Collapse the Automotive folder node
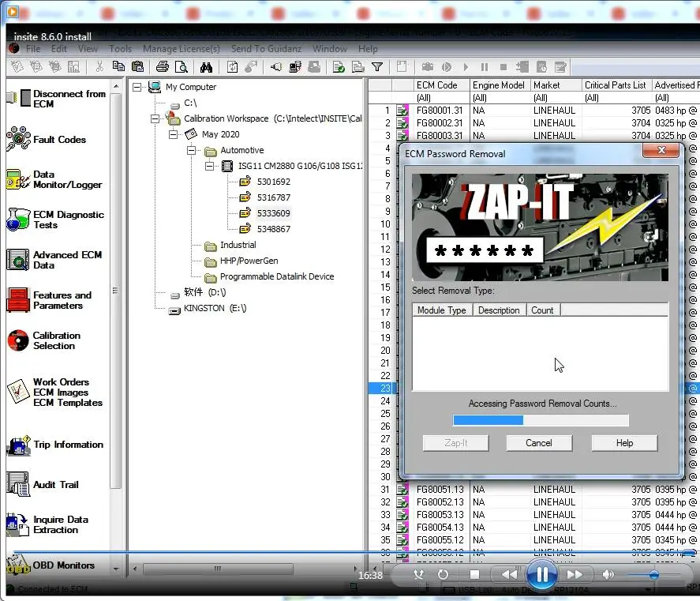Image resolution: width=700 pixels, height=601 pixels. coord(191,151)
